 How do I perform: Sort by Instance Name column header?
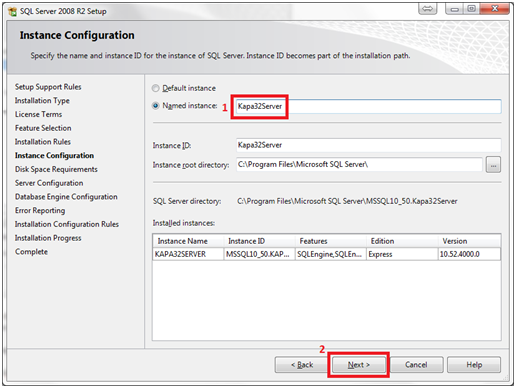point(188,241)
